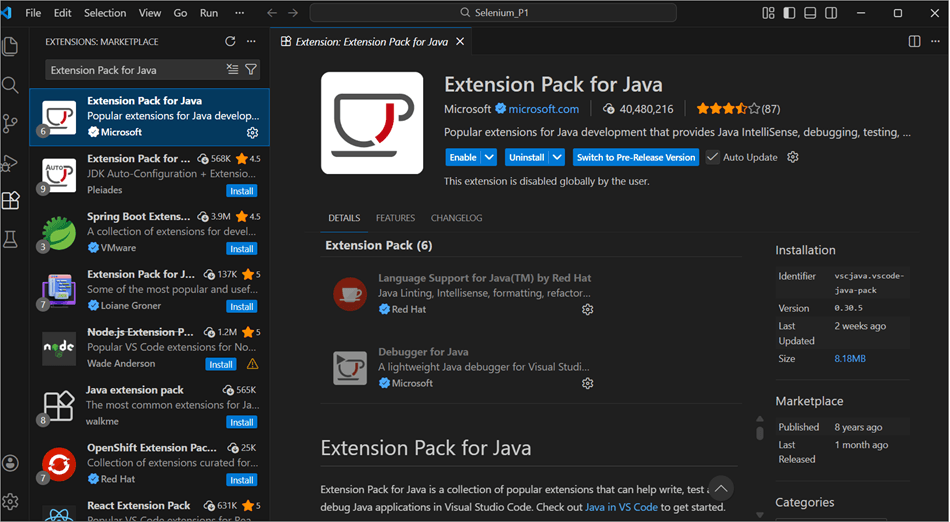The image size is (950, 522).
Task: Open the Accounts icon in activity bar
Action: pos(10,463)
